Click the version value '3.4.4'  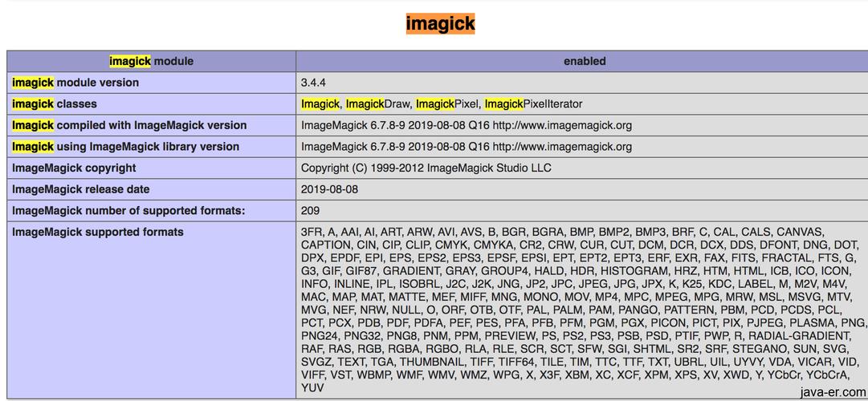click(x=313, y=83)
